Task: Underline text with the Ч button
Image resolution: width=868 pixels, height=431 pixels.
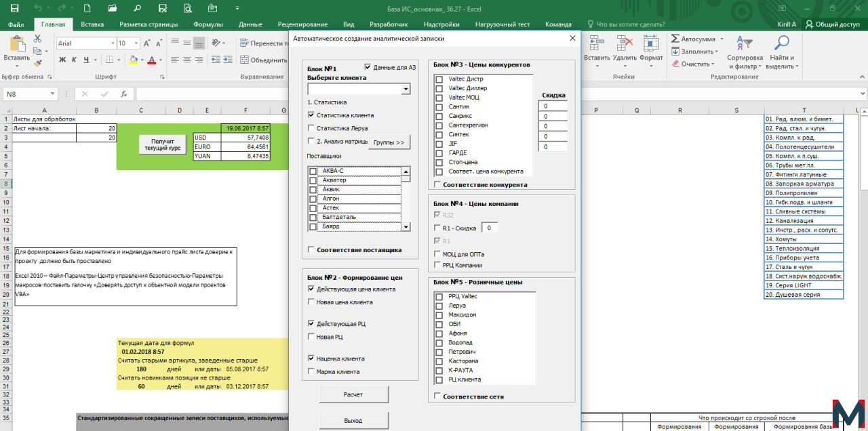Action: coord(85,60)
